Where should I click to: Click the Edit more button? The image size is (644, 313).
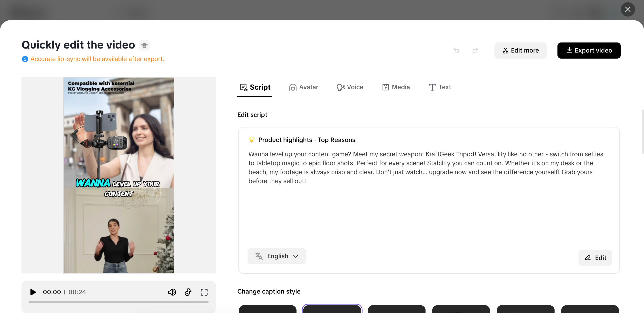[520, 51]
